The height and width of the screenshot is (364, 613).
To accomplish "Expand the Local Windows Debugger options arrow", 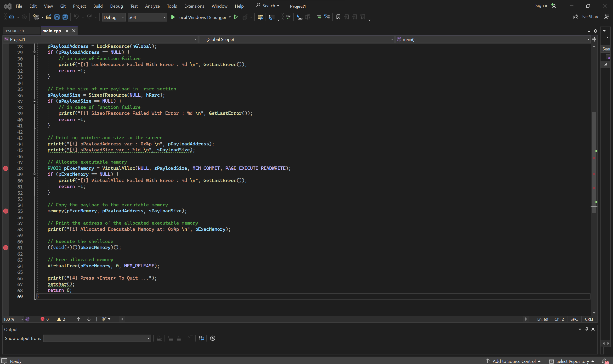I will point(230,17).
